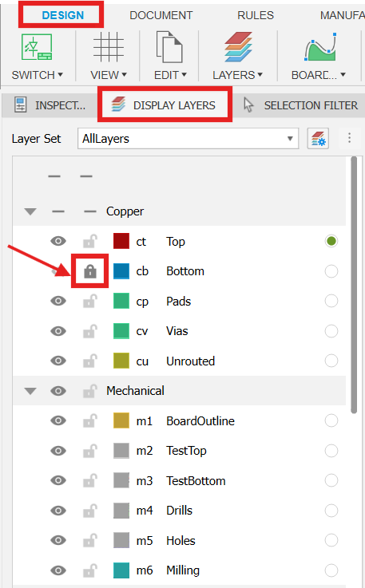The width and height of the screenshot is (365, 588).
Task: Open the View grid icon
Action: pyautogui.click(x=108, y=47)
